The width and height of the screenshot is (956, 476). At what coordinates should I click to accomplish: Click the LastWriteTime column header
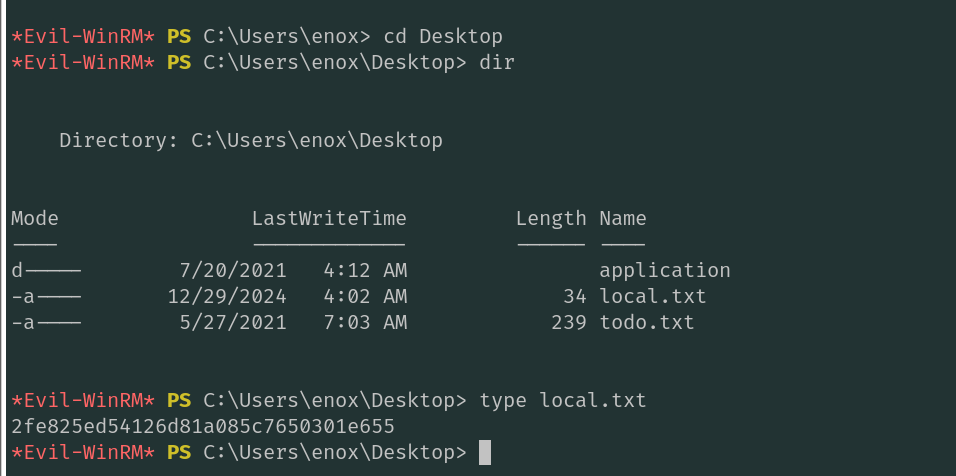[x=329, y=218]
